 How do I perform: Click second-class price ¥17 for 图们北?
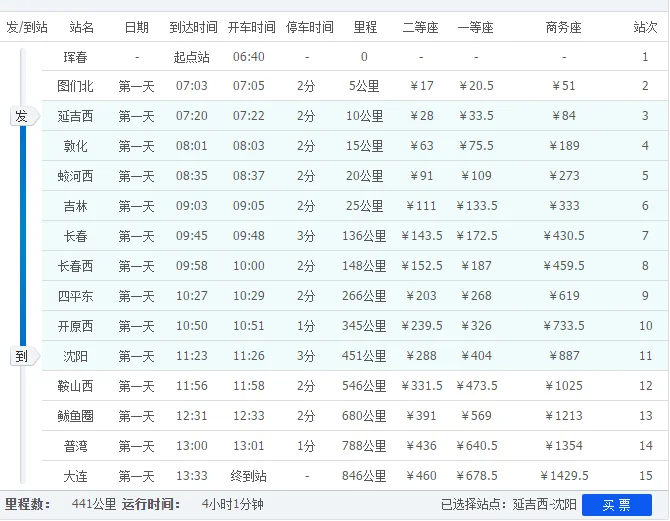[422, 86]
